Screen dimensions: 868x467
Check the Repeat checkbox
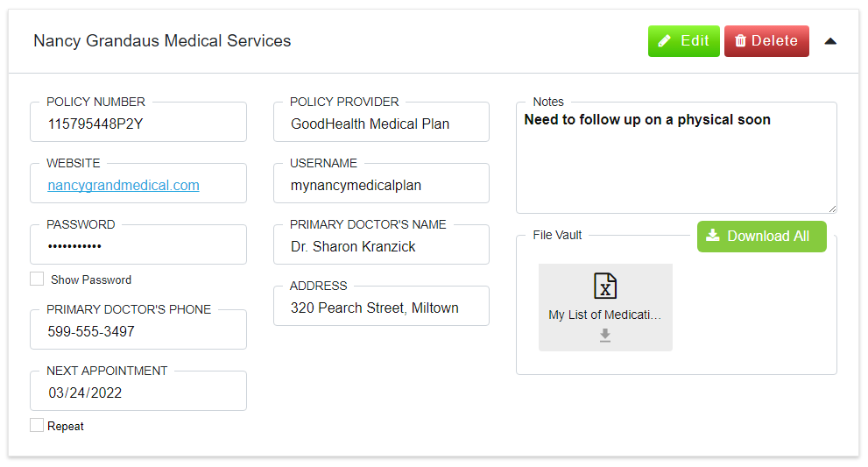coord(37,425)
